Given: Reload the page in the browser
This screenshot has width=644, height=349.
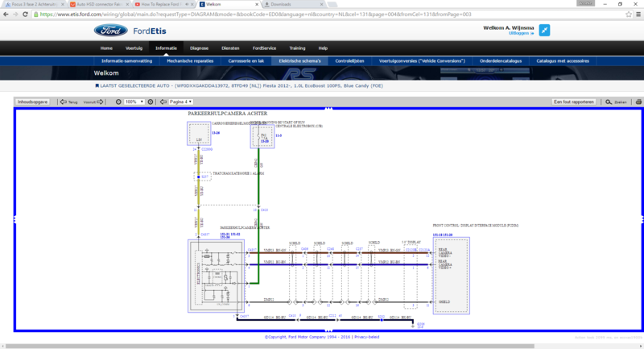Looking at the screenshot, I should coord(27,14).
